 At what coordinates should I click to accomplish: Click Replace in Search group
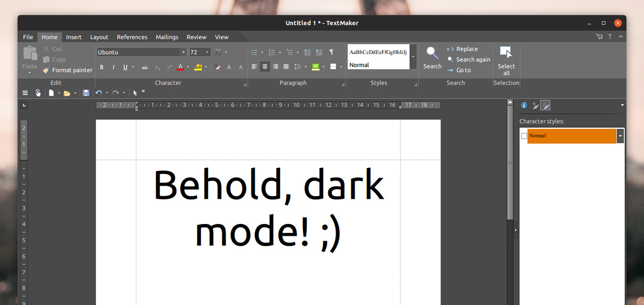click(462, 49)
